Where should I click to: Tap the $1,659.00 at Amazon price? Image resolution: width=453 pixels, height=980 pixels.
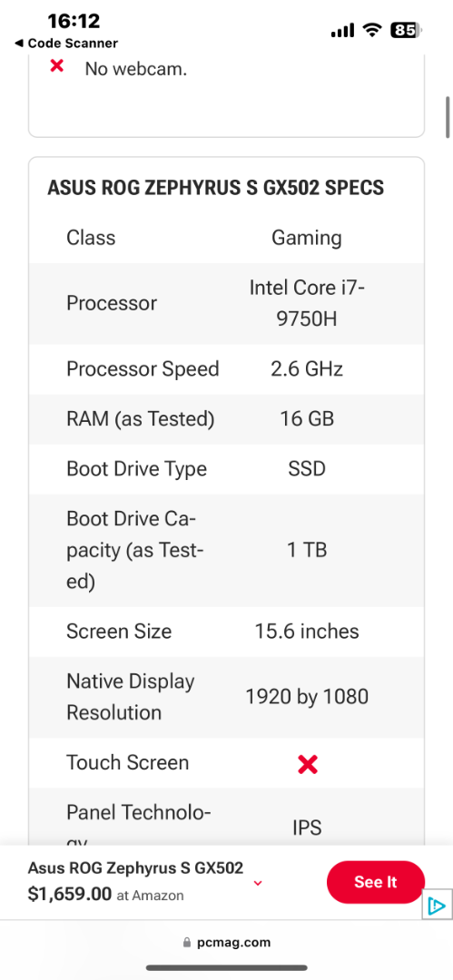[105, 894]
